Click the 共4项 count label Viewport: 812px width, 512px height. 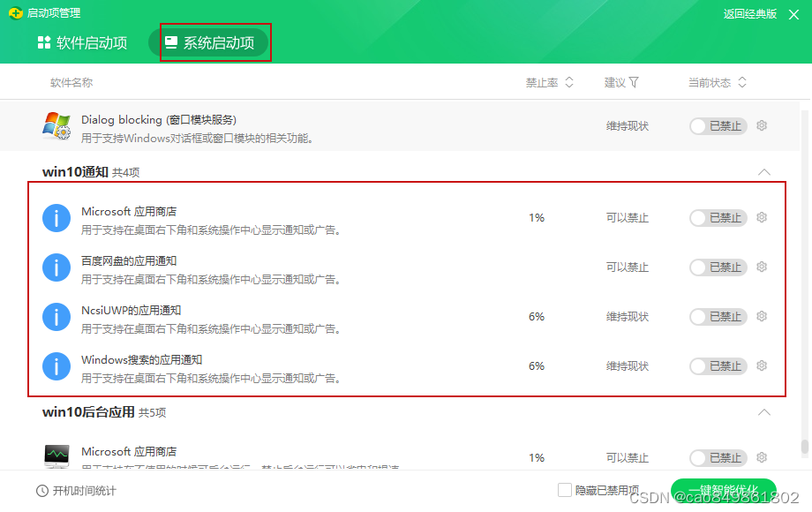(x=126, y=172)
